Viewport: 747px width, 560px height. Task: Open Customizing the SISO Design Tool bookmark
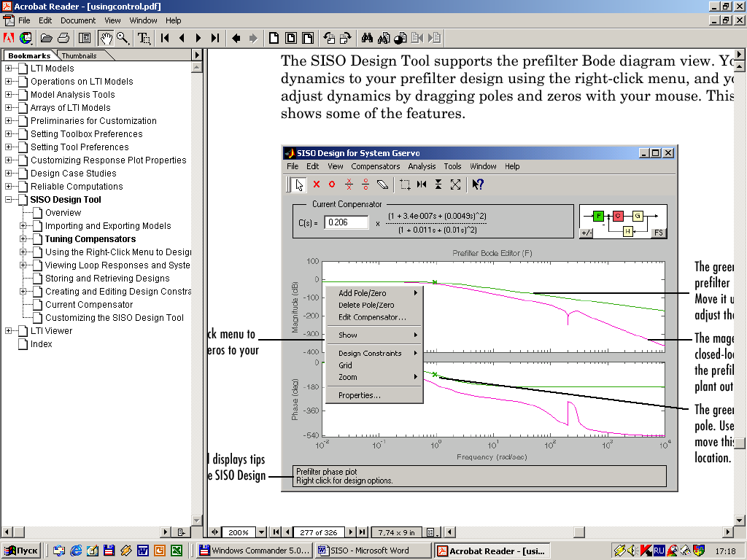coord(115,318)
